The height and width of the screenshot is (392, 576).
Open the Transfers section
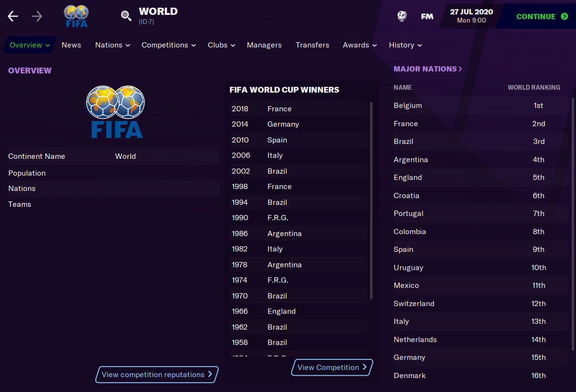[x=312, y=45]
